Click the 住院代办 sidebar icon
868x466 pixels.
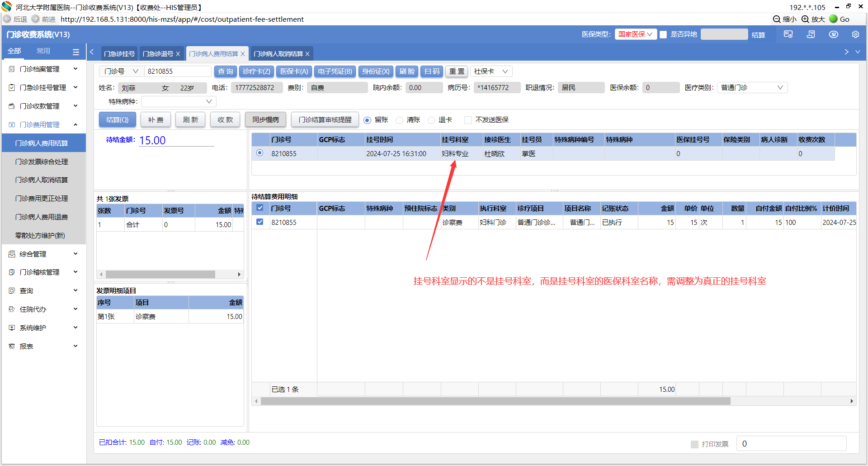pyautogui.click(x=12, y=309)
